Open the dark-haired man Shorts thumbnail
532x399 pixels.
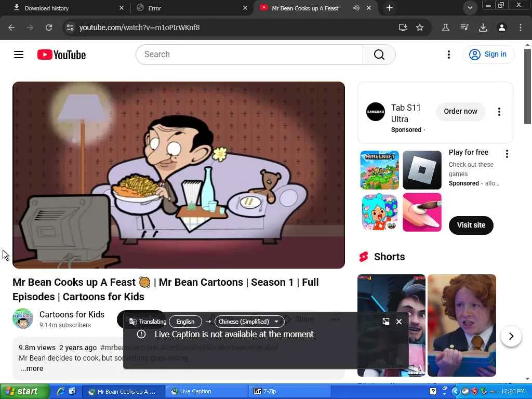point(391,325)
